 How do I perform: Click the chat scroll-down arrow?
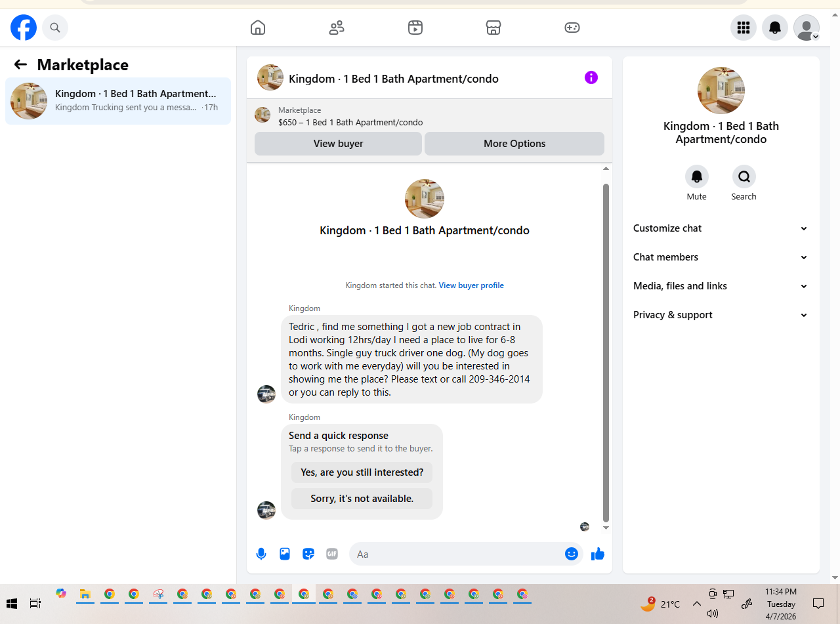coord(606,528)
